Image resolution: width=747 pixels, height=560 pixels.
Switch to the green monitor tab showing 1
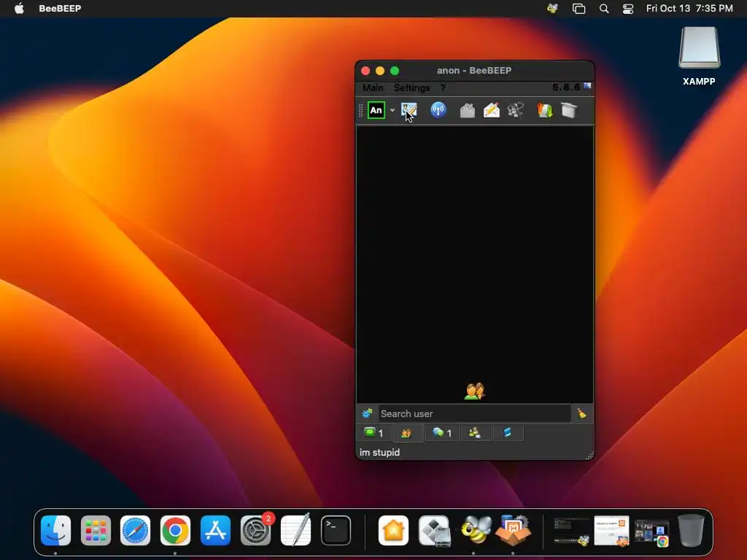click(374, 433)
